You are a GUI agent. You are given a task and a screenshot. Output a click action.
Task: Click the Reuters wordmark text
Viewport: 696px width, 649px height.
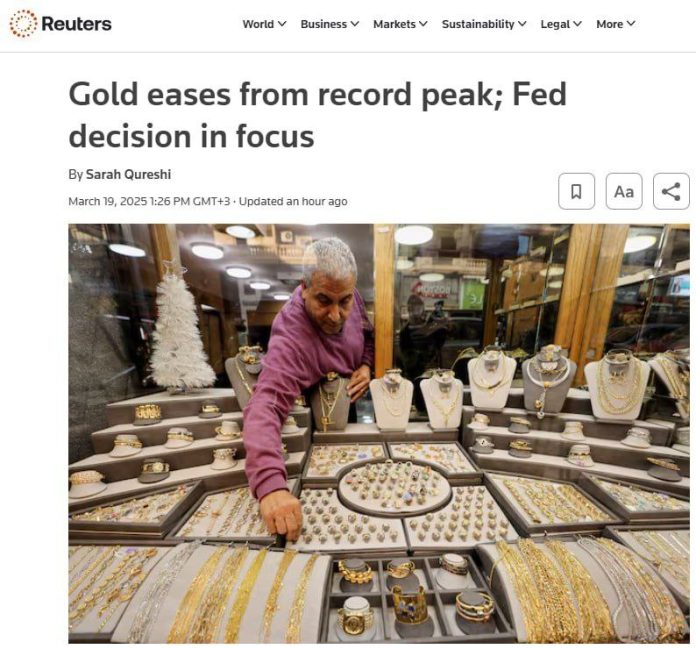pos(76,24)
